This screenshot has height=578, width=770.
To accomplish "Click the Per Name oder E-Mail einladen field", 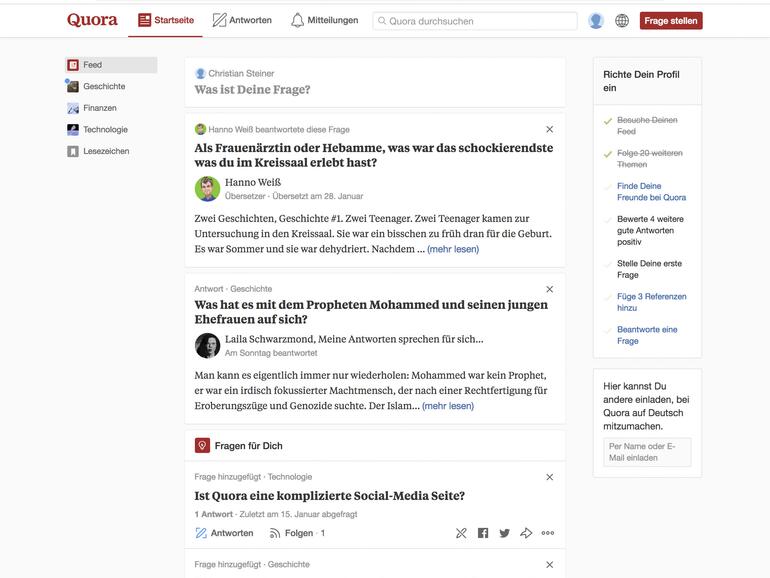I will pos(647,452).
